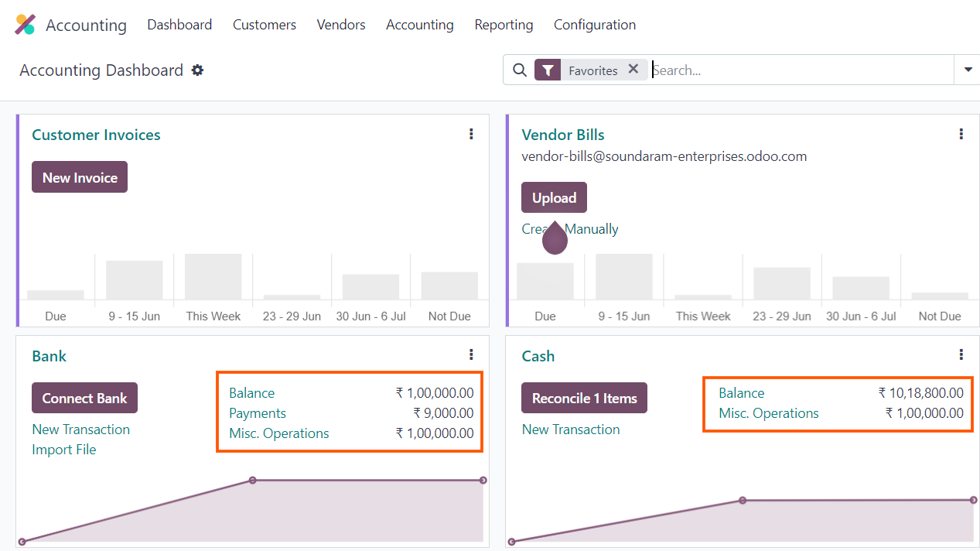Open the Configuration menu

(x=595, y=25)
